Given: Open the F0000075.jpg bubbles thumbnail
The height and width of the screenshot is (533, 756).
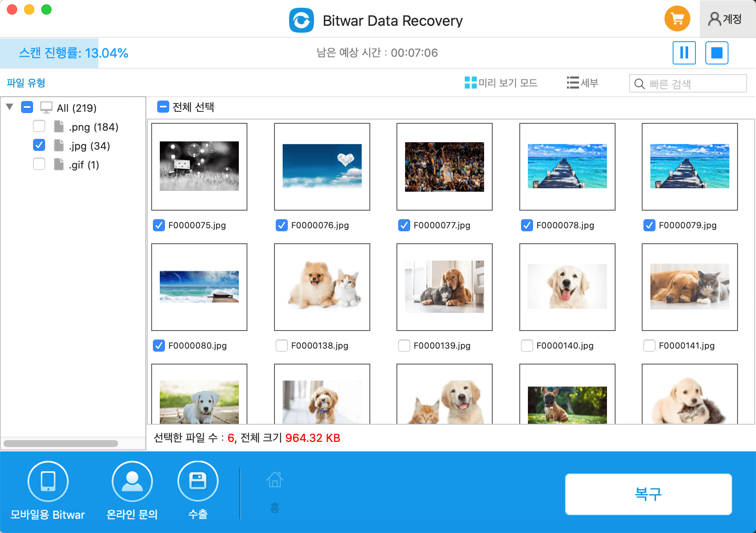Looking at the screenshot, I should [x=199, y=166].
